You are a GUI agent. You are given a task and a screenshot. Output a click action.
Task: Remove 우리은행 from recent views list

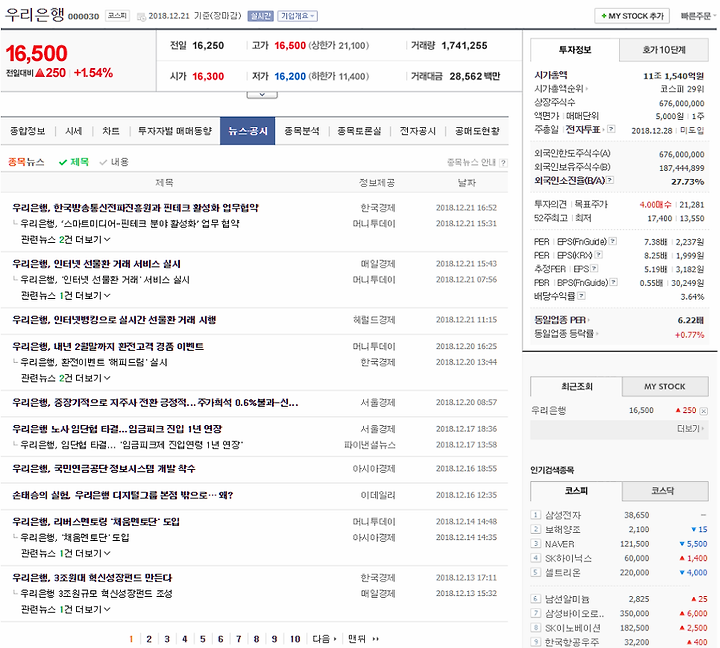click(x=703, y=411)
